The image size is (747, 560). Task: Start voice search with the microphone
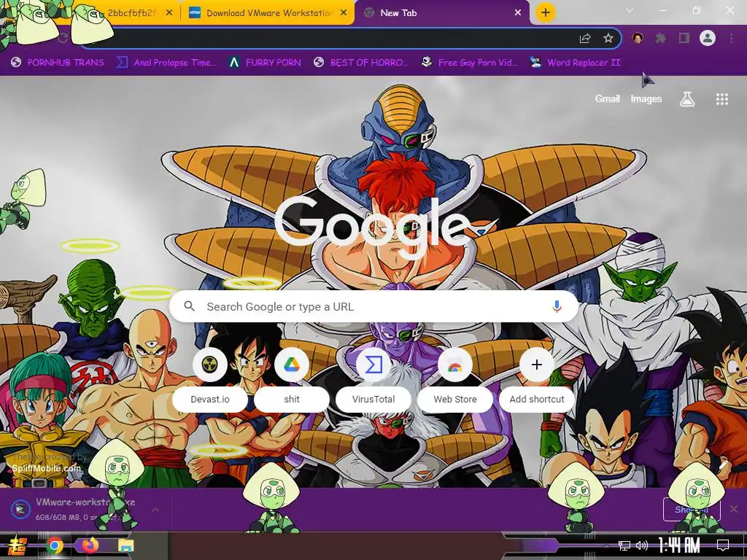557,306
